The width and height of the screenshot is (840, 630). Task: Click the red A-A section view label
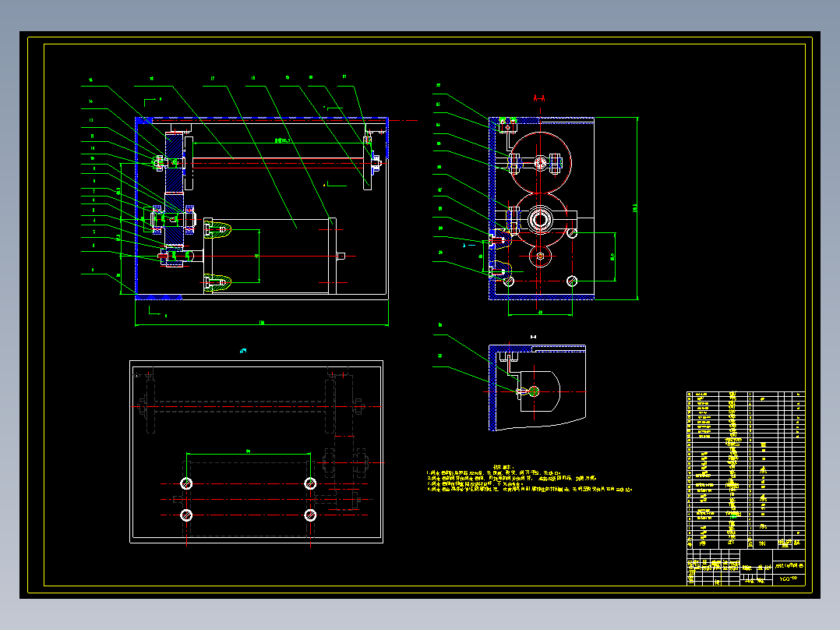(539, 98)
